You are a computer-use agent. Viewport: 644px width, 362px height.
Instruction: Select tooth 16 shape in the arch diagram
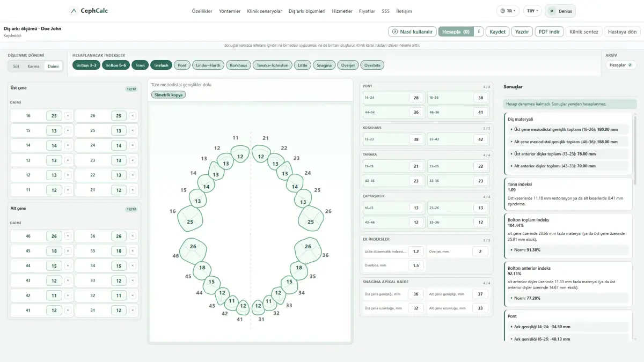coord(191,220)
